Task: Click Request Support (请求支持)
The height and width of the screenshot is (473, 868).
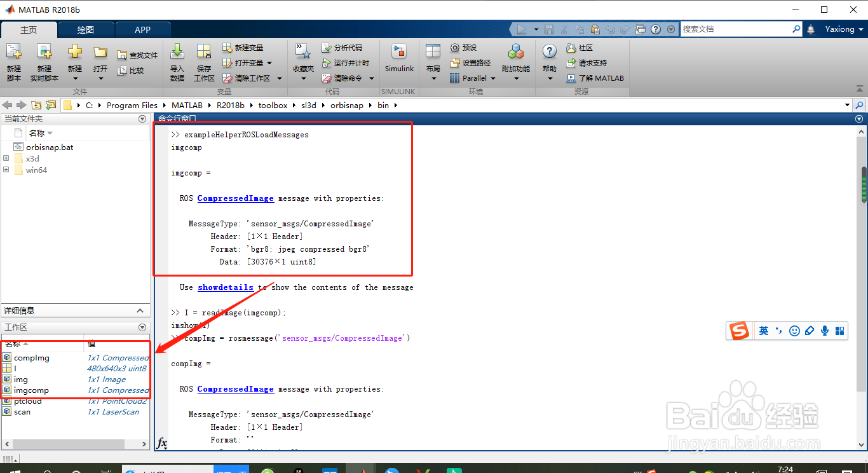Action: coord(587,63)
